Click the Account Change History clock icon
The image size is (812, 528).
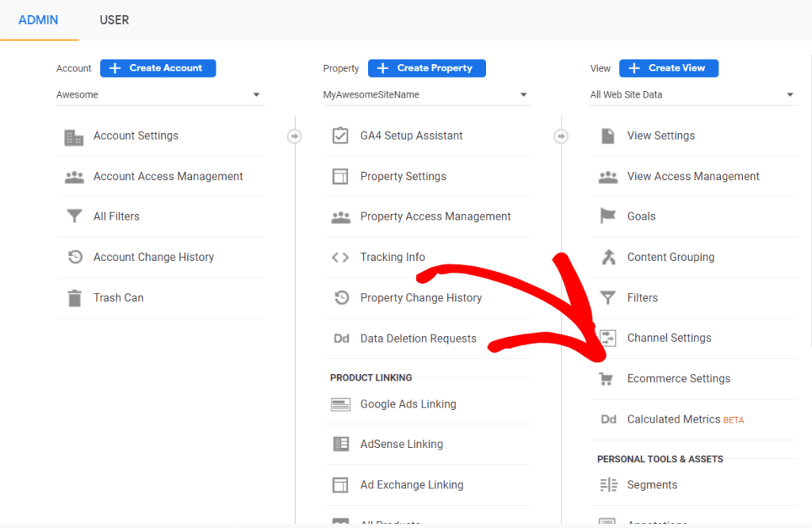tap(75, 257)
